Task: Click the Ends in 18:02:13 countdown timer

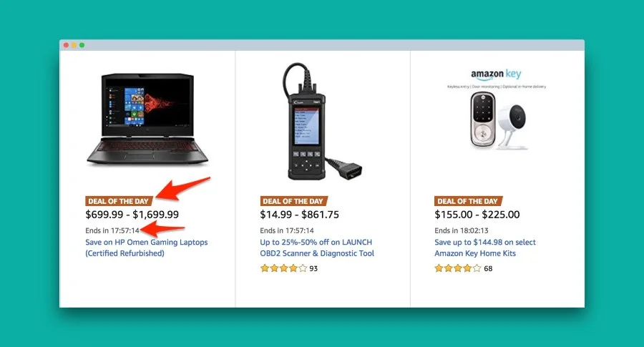Action: [462, 230]
